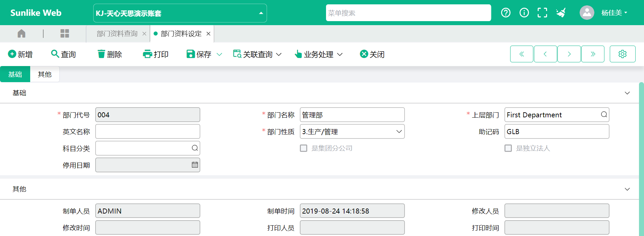
Task: Collapse the 基础 section
Action: [x=627, y=93]
